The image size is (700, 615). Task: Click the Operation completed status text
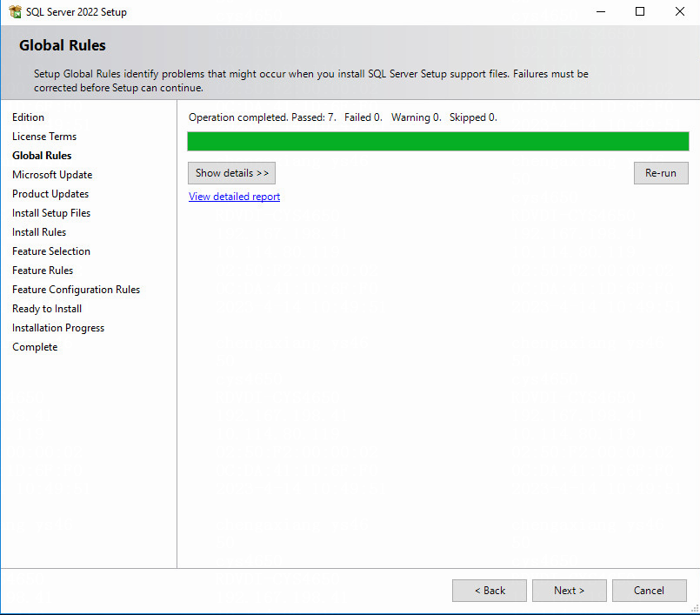click(x=343, y=117)
